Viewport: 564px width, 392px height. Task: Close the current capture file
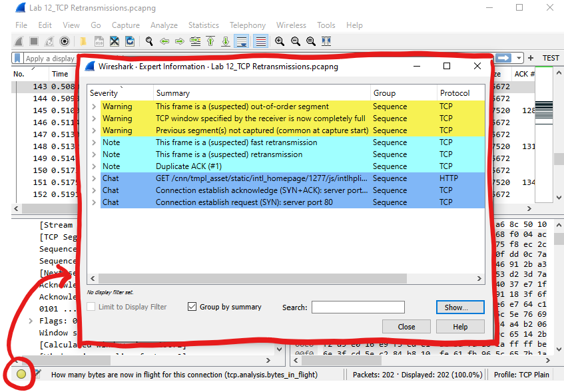pos(115,41)
